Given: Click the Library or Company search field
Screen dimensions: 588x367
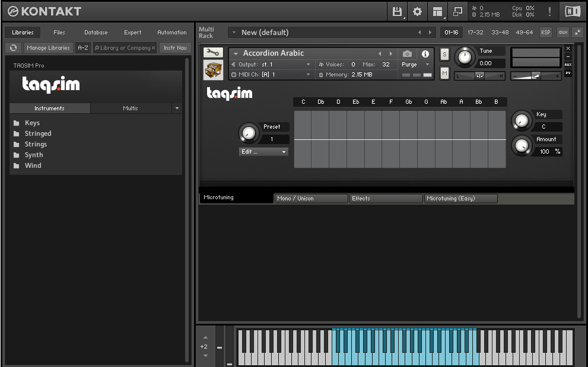Looking at the screenshot, I should click(125, 47).
